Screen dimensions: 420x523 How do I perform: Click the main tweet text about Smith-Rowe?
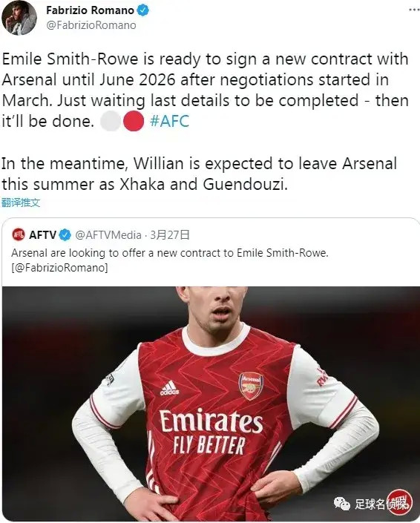tap(205, 122)
